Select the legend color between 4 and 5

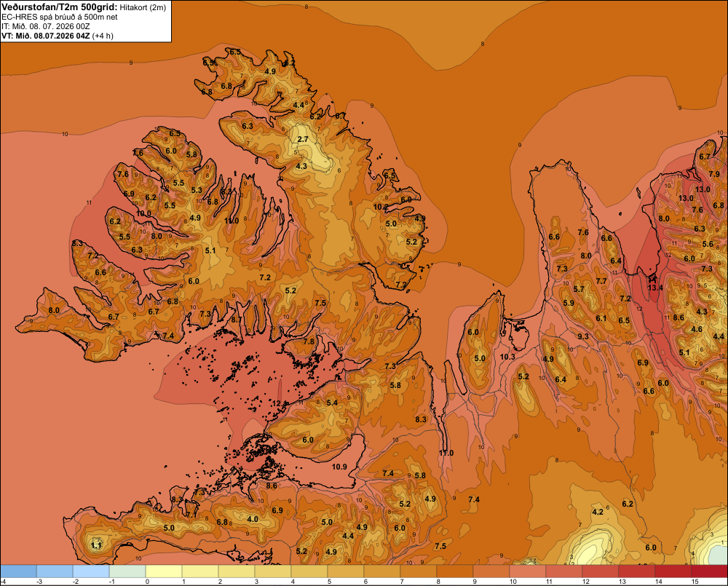(x=309, y=571)
